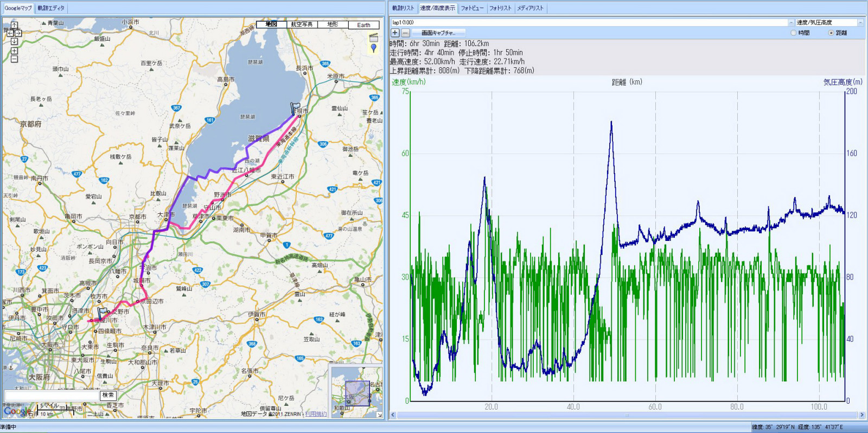The image size is (868, 433).
Task: Click the 停止時間: 1hr 50min text
Action: point(490,53)
